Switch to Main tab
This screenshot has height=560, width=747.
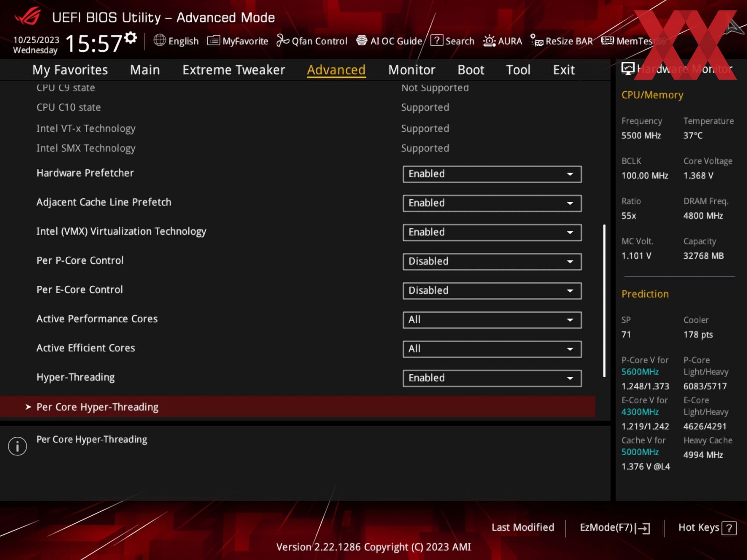145,70
